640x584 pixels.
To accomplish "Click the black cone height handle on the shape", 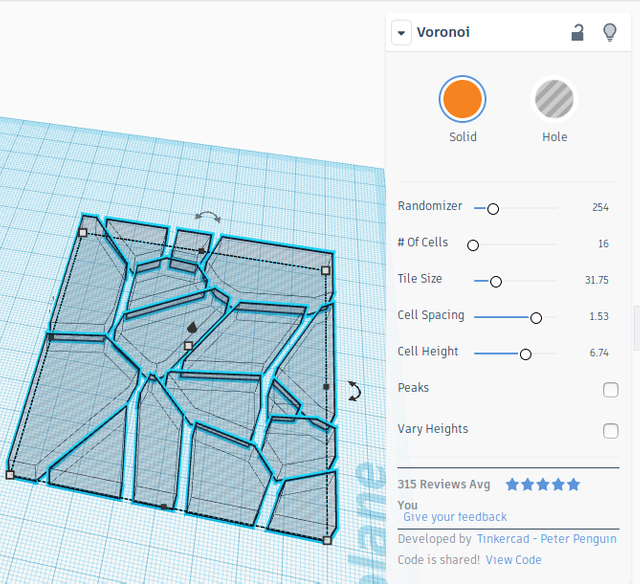I will pos(192,327).
